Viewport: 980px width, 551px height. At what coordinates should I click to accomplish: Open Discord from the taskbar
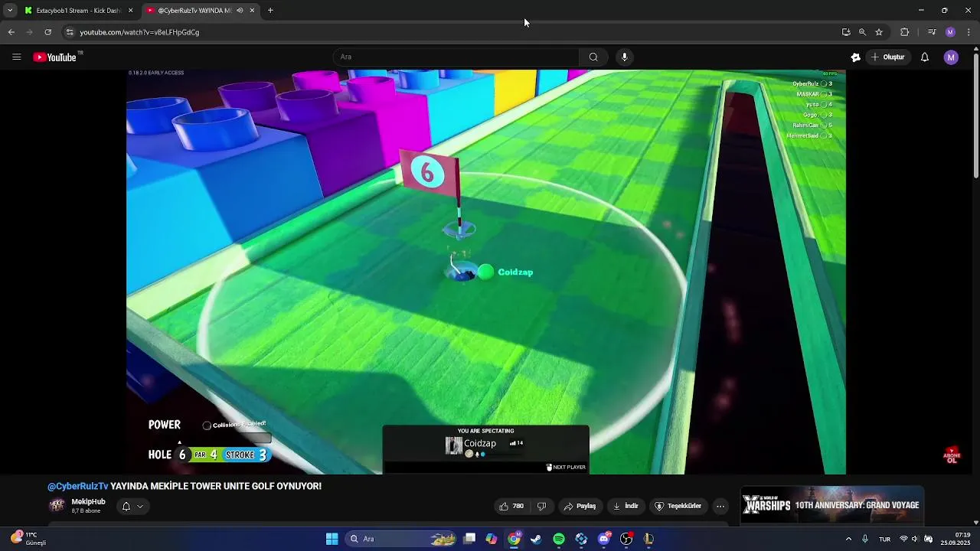point(604,539)
